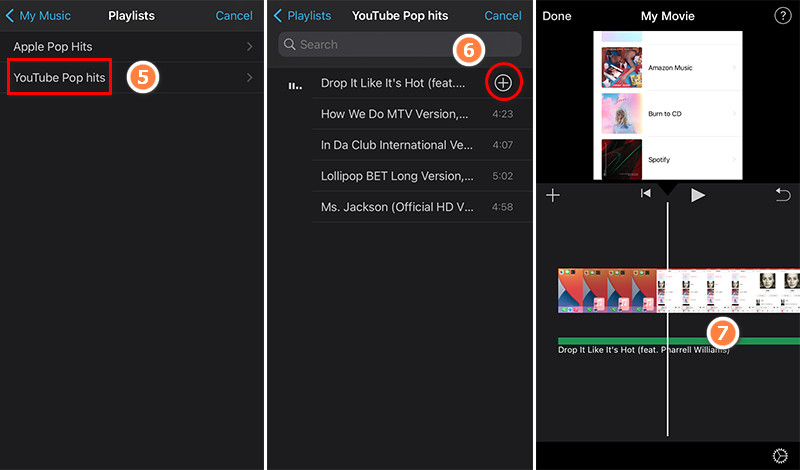The height and width of the screenshot is (470, 800).
Task: Expand YouTube Pop hits chevron
Action: click(x=249, y=78)
